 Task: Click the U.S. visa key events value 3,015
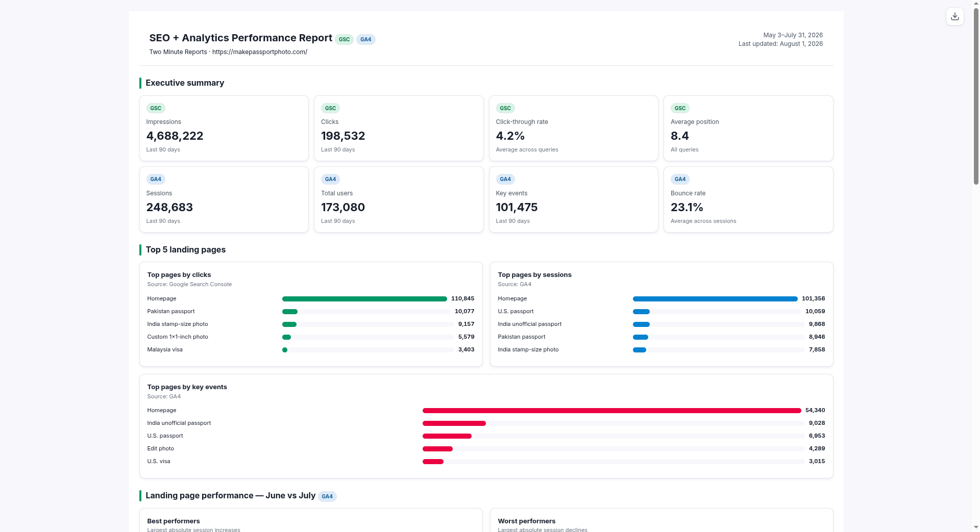[x=817, y=462]
